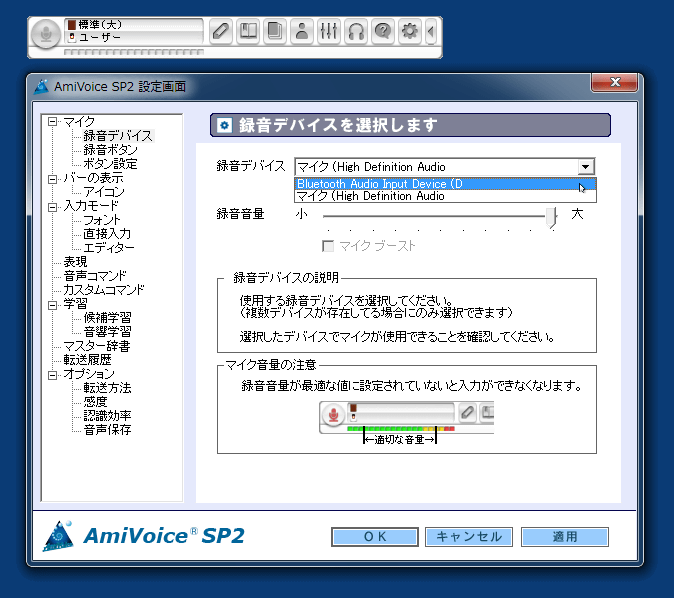This screenshot has height=598, width=674.
Task: Collapse the マイク tree node
Action: coord(52,122)
